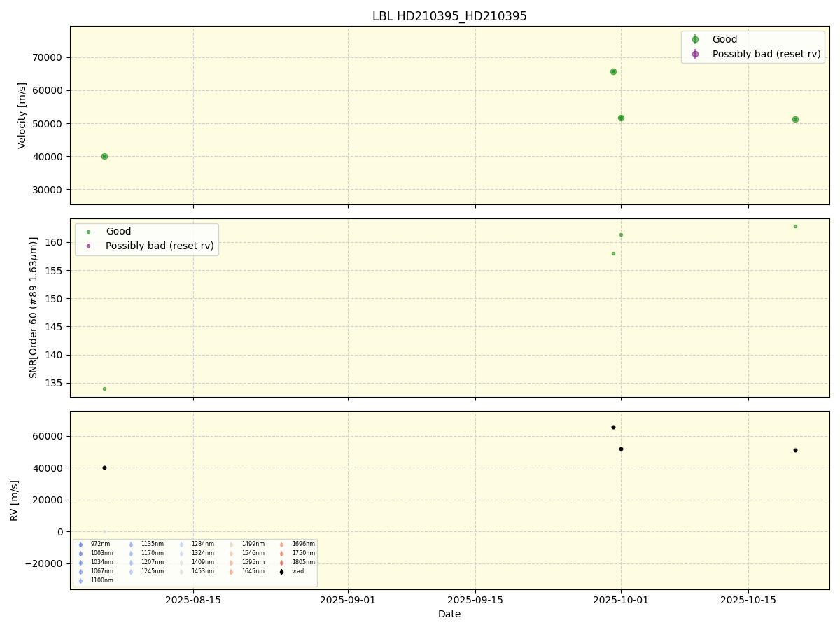Click the −20000 RV tick label
The image size is (840, 630).
tap(43, 563)
